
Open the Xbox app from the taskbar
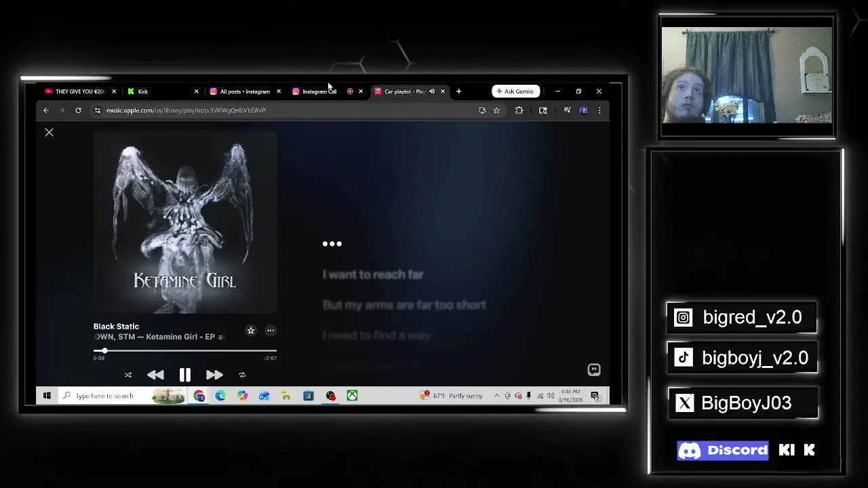(352, 396)
